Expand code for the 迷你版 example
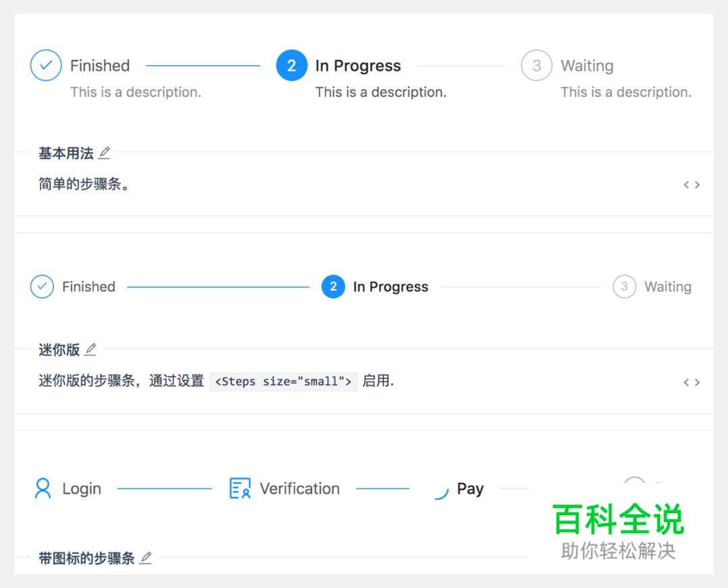 coord(693,382)
